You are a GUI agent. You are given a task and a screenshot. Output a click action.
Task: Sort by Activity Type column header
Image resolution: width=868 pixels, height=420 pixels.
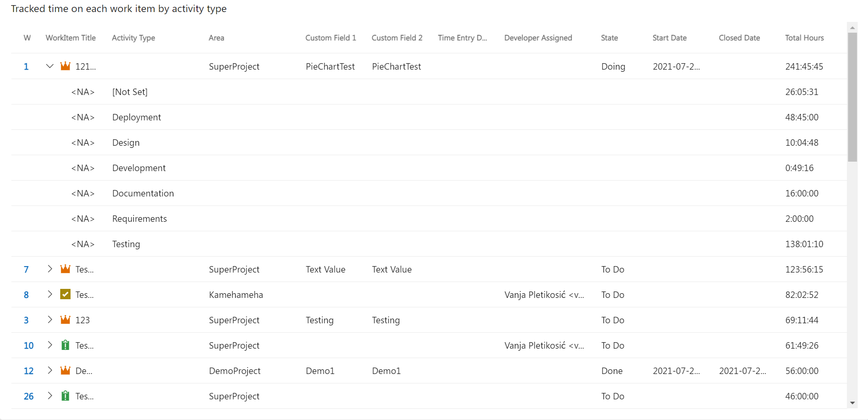pos(133,38)
